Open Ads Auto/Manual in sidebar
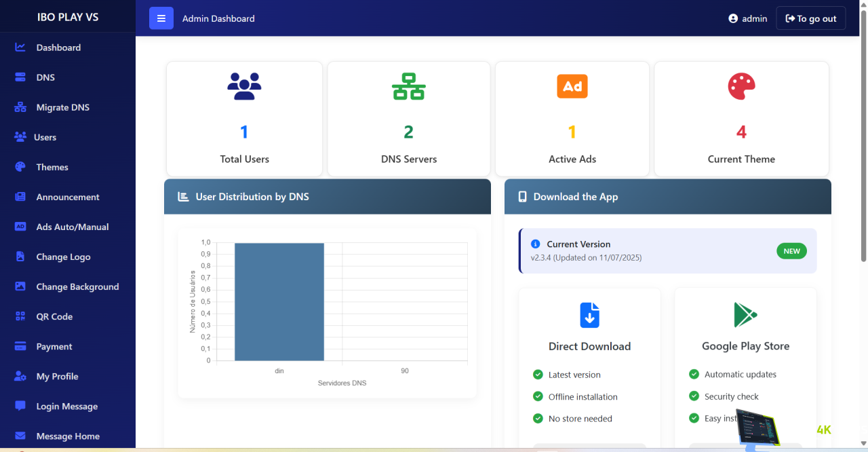 tap(72, 227)
